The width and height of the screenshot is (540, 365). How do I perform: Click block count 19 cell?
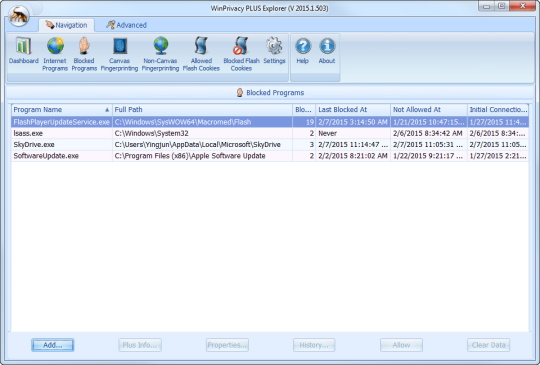(304, 122)
